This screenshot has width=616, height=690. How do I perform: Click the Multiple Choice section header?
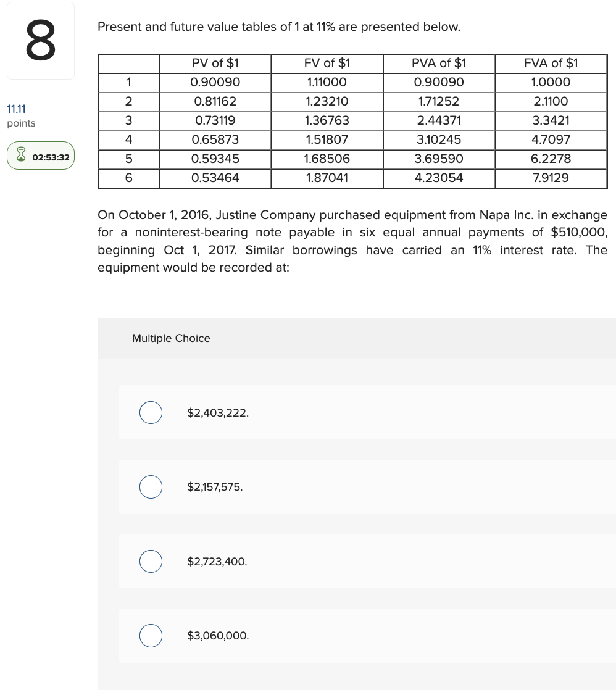[x=171, y=338]
